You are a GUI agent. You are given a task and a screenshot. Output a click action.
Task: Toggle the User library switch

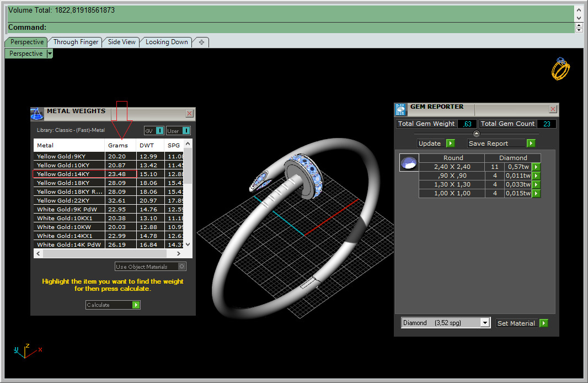[x=186, y=131]
